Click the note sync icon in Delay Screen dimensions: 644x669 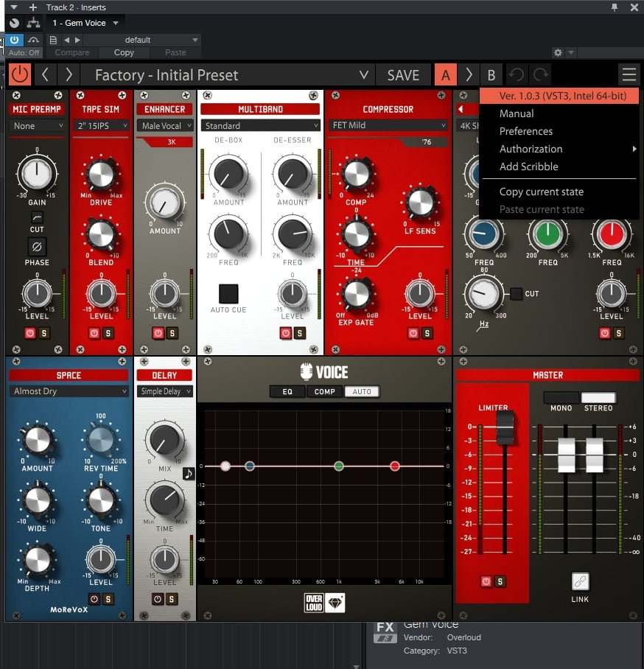[189, 473]
